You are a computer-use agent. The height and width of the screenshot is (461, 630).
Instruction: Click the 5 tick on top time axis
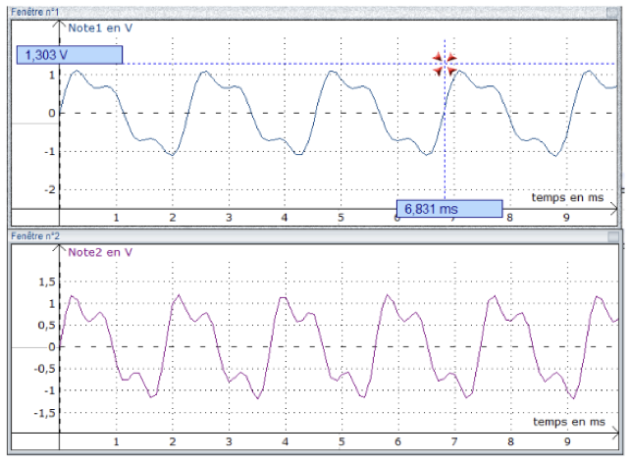[341, 217]
